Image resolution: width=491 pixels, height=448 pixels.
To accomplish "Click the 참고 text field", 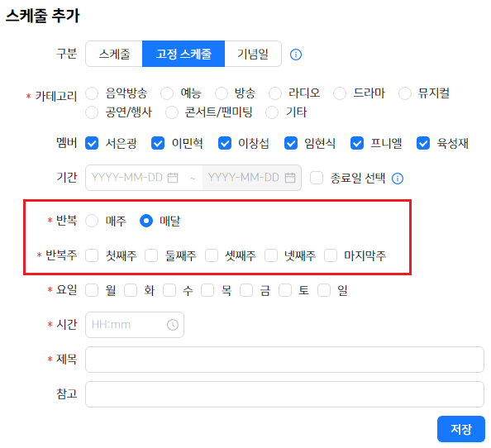I will coord(284,394).
